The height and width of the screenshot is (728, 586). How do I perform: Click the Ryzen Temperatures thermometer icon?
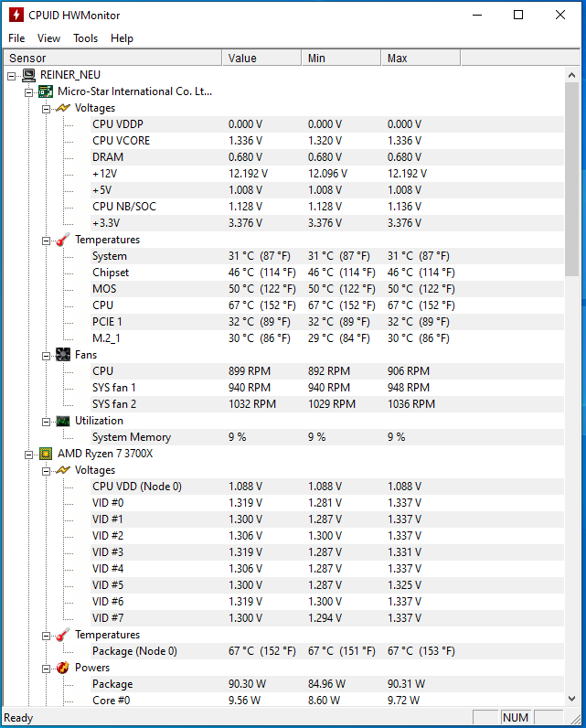click(x=63, y=635)
